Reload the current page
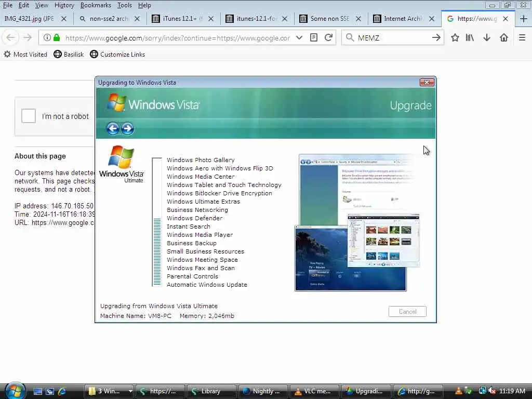Image resolution: width=532 pixels, height=399 pixels. tap(328, 37)
